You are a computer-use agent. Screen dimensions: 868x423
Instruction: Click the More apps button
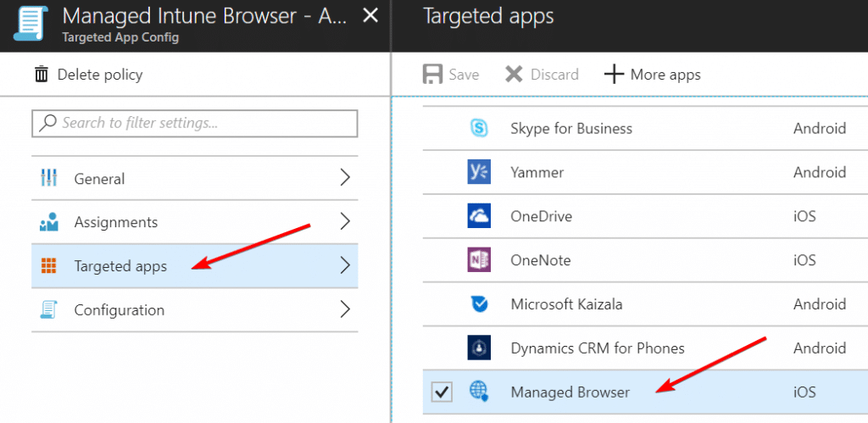pos(653,75)
